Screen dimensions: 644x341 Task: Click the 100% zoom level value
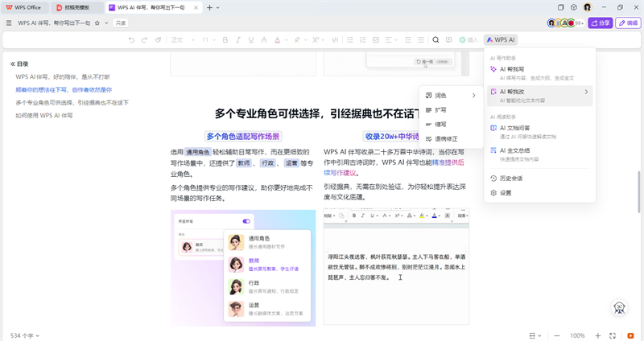pos(577,335)
